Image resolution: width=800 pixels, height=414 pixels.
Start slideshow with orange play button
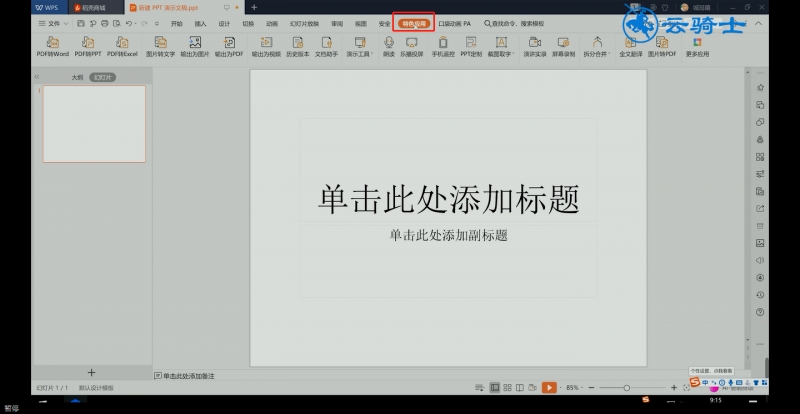(x=549, y=388)
